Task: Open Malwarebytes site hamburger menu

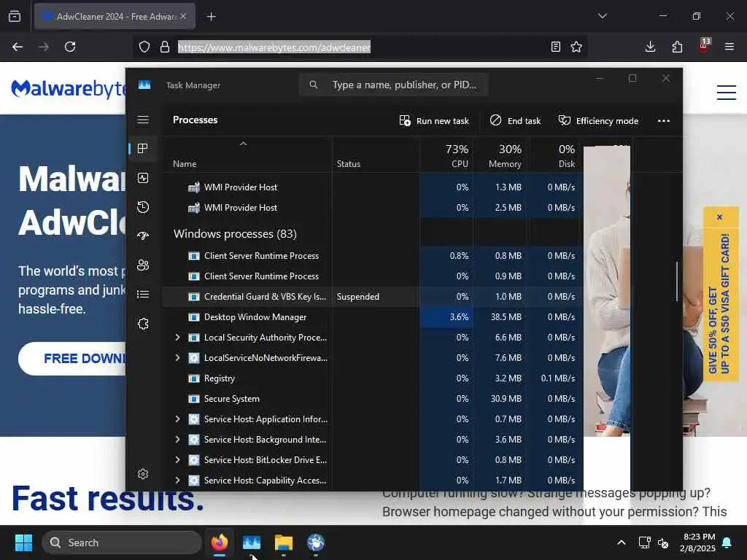Action: coord(727,92)
